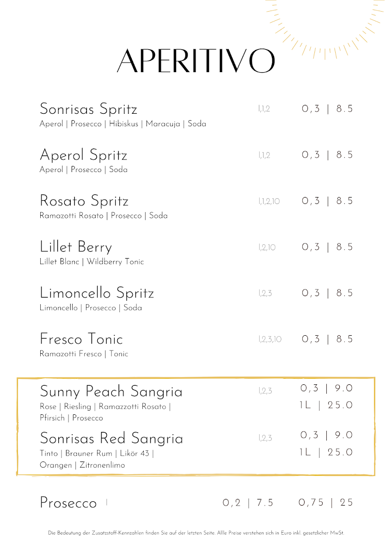Click the Rosato Spritz title

click(x=84, y=201)
